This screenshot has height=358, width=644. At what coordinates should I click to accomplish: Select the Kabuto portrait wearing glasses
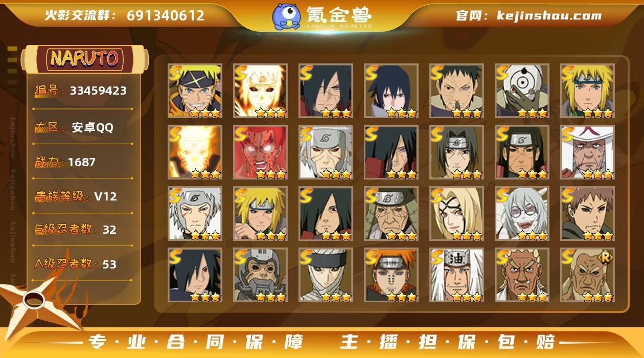(522, 213)
